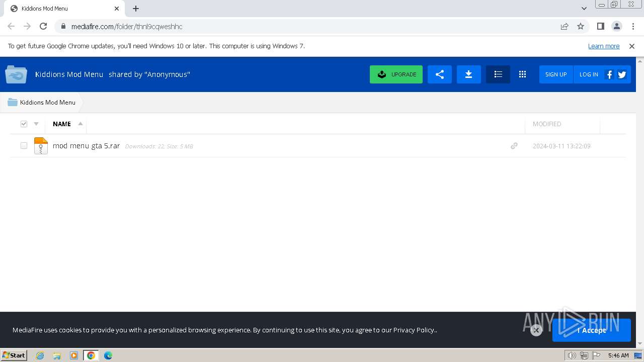The height and width of the screenshot is (362, 644).
Task: Switch to list view icon
Action: pyautogui.click(x=498, y=74)
